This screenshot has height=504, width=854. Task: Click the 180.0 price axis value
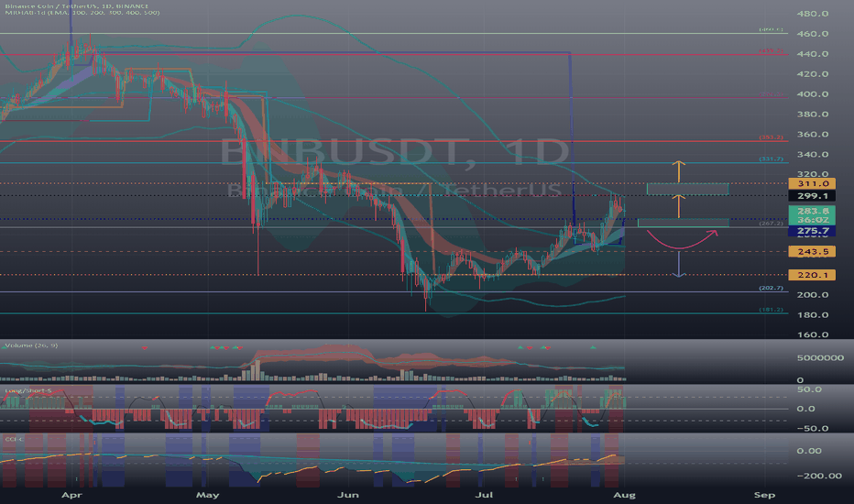point(813,315)
